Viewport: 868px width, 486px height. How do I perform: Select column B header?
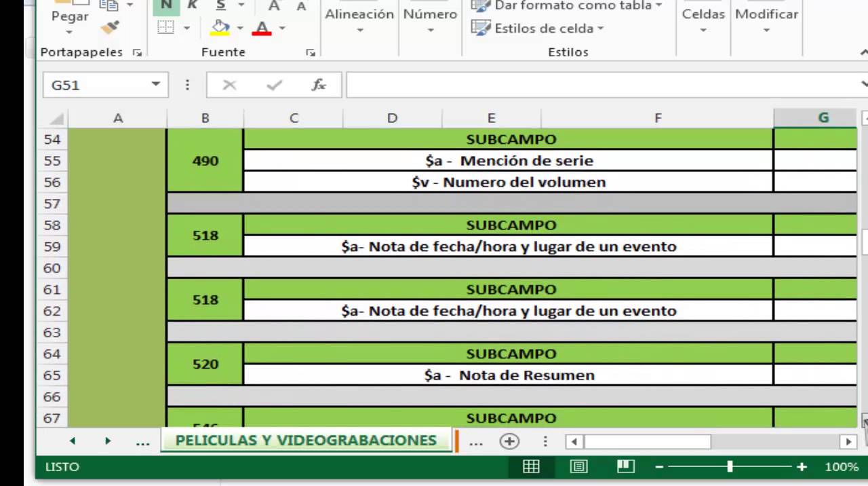click(x=205, y=118)
